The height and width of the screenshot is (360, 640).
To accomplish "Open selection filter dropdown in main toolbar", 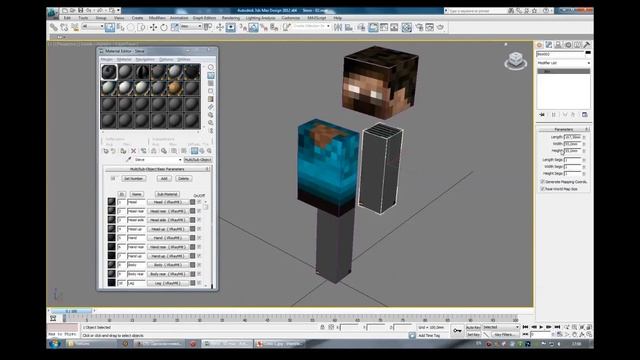I will click(x=93, y=27).
